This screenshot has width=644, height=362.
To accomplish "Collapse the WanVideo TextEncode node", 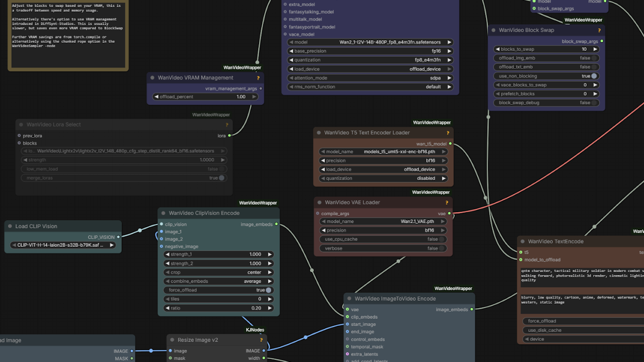I will click(523, 241).
